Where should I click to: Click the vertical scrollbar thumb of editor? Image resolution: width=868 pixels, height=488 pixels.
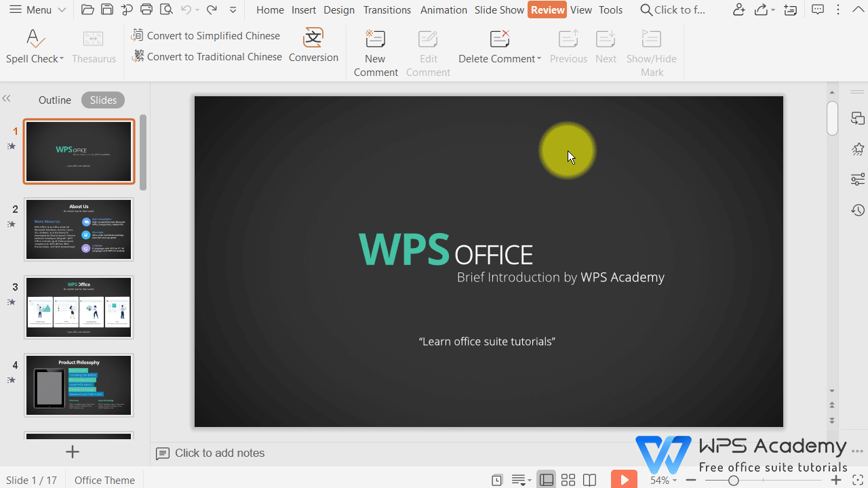pos(833,119)
